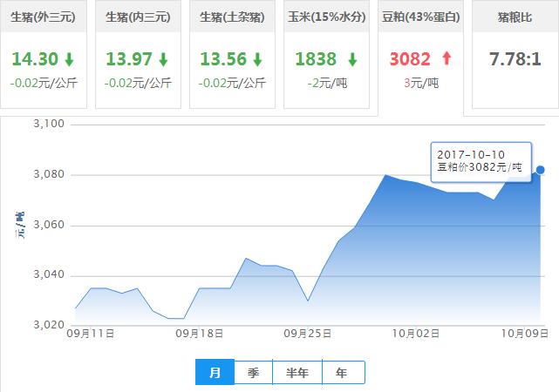Click the green down arrow beside 13.56
The width and height of the screenshot is (559, 392).
[x=258, y=59]
